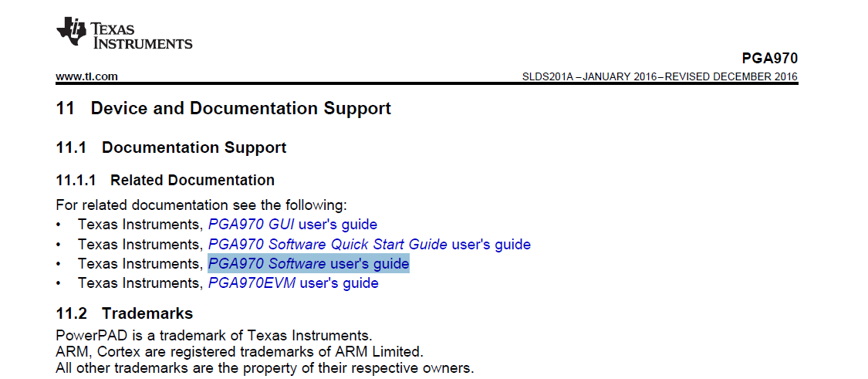Select the '11 Device and Documentation Support' heading

click(224, 108)
